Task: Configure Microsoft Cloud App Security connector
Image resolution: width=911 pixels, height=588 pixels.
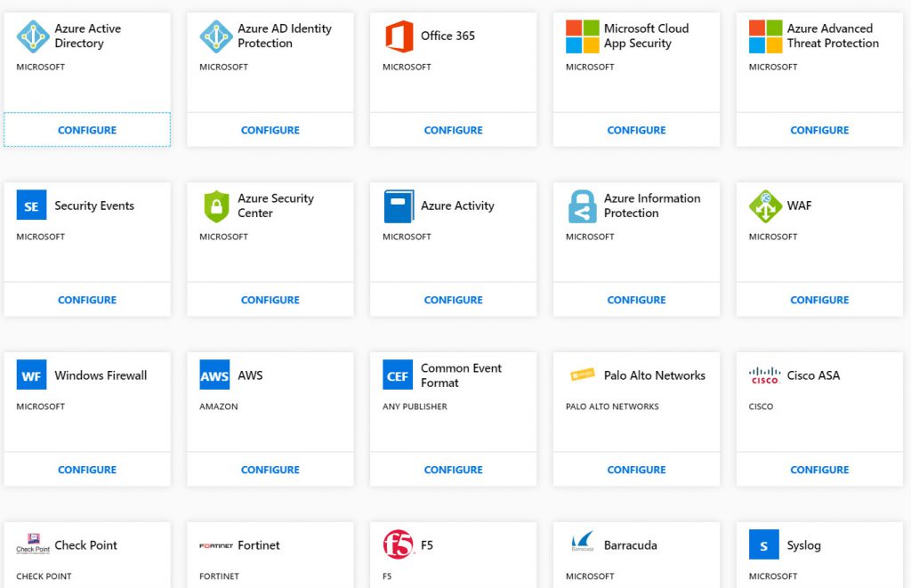Action: tap(636, 130)
